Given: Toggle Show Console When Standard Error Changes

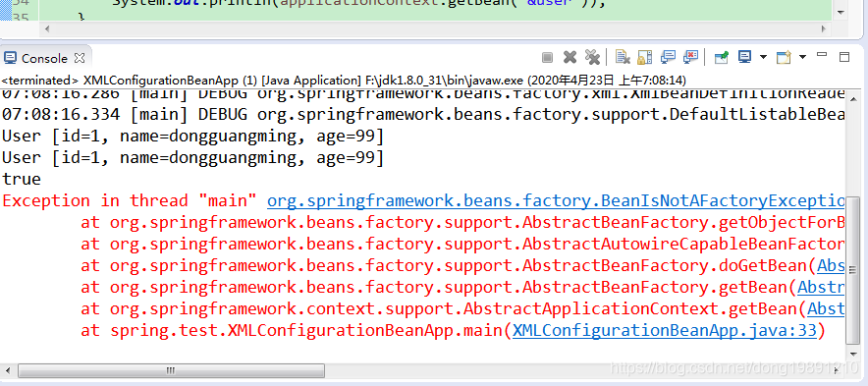Looking at the screenshot, I should point(690,57).
